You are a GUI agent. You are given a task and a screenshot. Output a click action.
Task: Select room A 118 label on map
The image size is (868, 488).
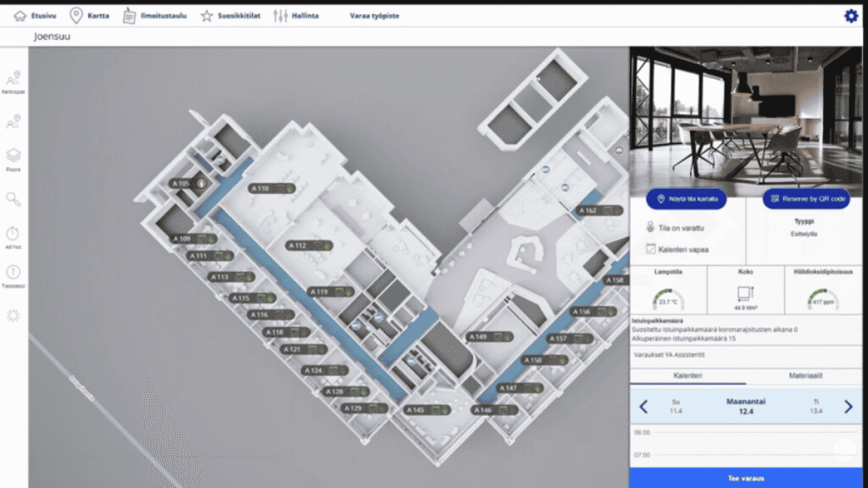coord(287,332)
